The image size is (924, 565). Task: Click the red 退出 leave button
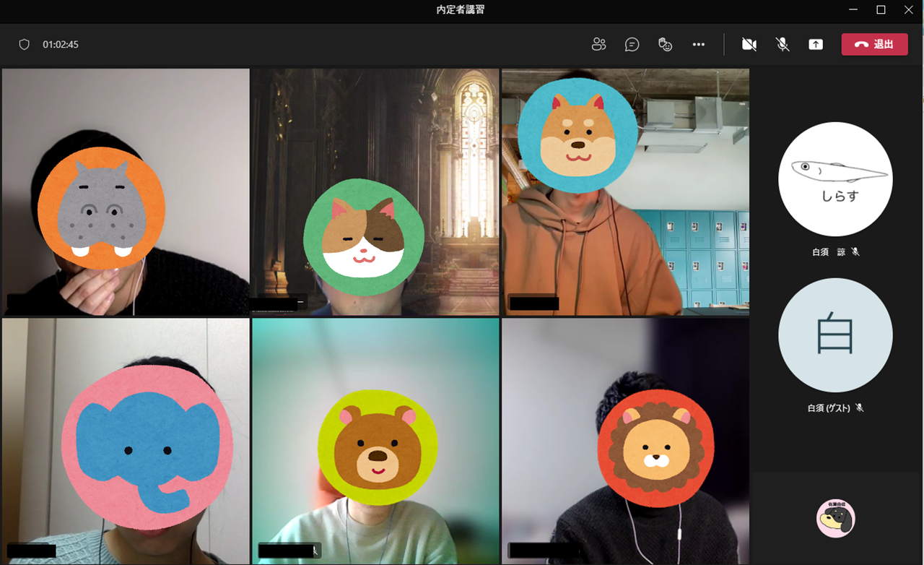pyautogui.click(x=874, y=44)
